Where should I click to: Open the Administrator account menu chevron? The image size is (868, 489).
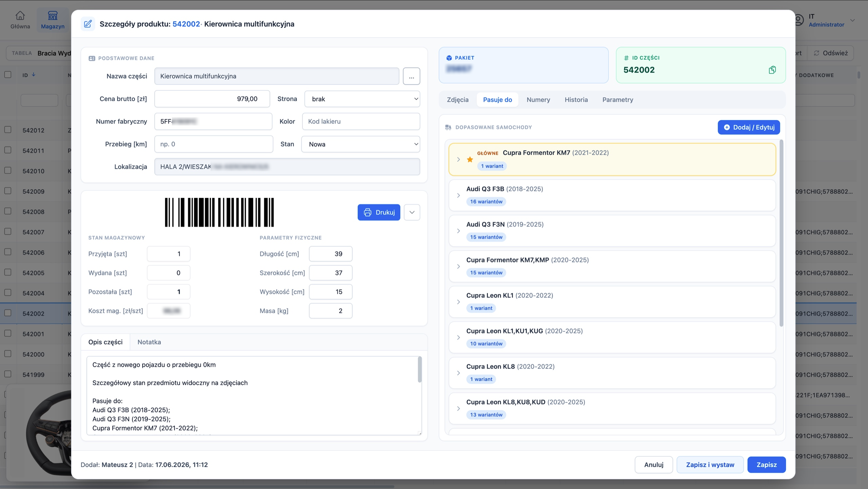coord(852,20)
